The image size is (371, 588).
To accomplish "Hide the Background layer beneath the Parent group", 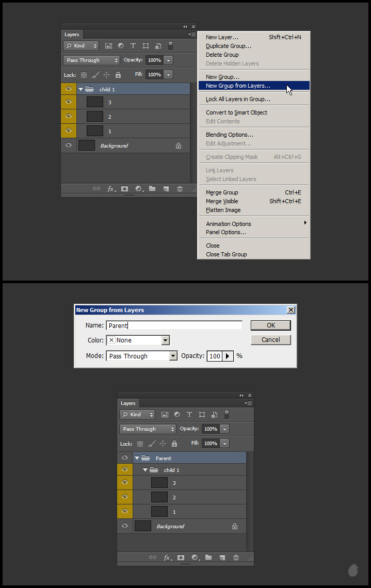I will 124,526.
